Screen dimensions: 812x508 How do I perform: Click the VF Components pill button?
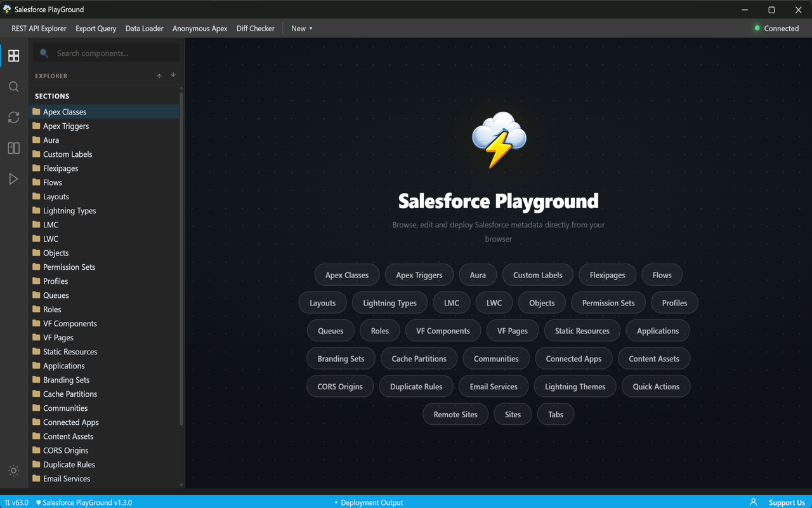[443, 331]
